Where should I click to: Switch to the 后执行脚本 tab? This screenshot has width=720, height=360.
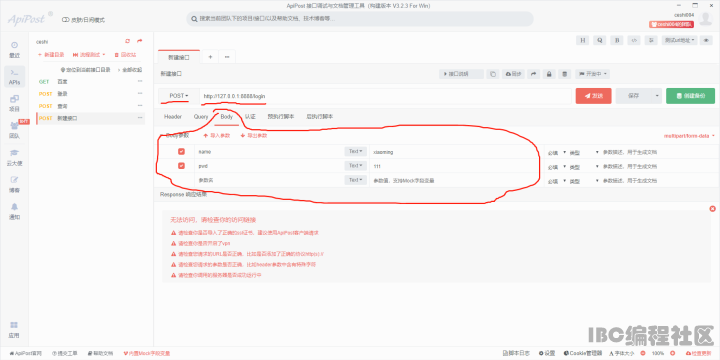coord(320,117)
